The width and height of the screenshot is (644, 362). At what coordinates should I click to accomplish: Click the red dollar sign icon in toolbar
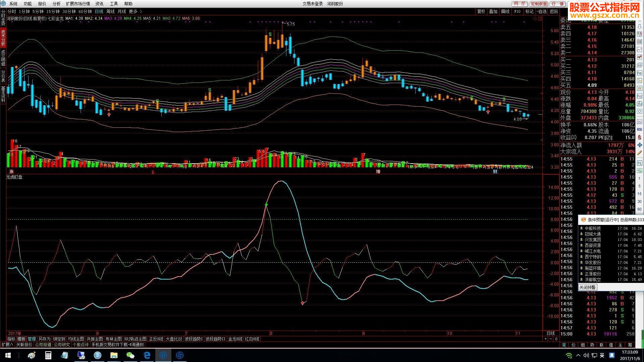click(639, 137)
